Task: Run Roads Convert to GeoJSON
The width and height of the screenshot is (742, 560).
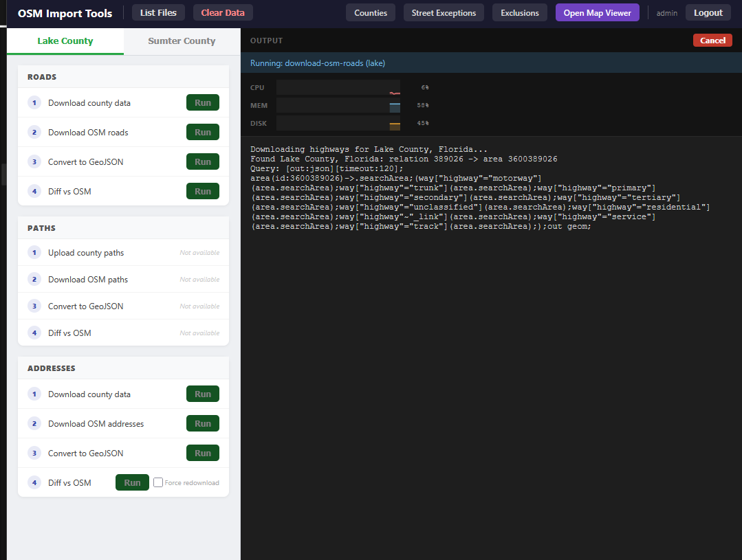Action: pyautogui.click(x=203, y=161)
